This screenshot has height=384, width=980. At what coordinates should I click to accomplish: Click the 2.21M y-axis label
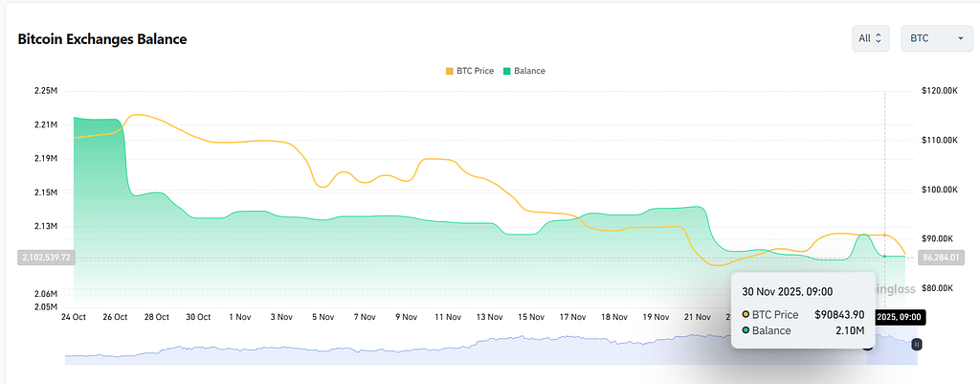(46, 124)
